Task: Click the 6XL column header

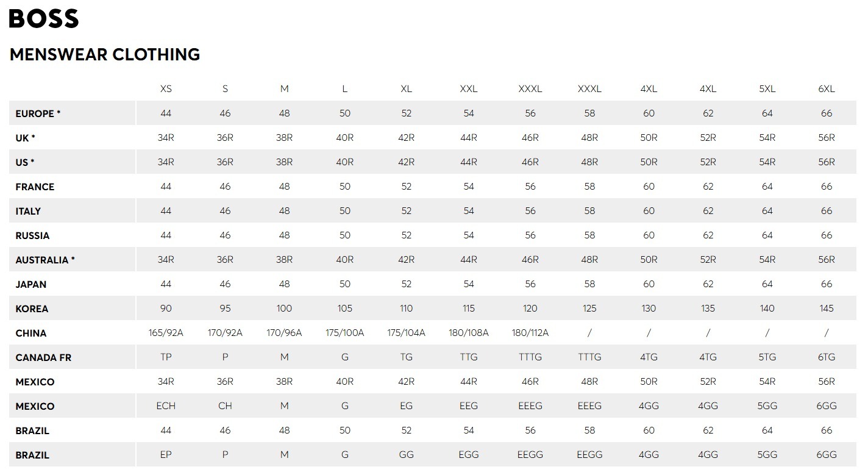Action: pos(826,89)
